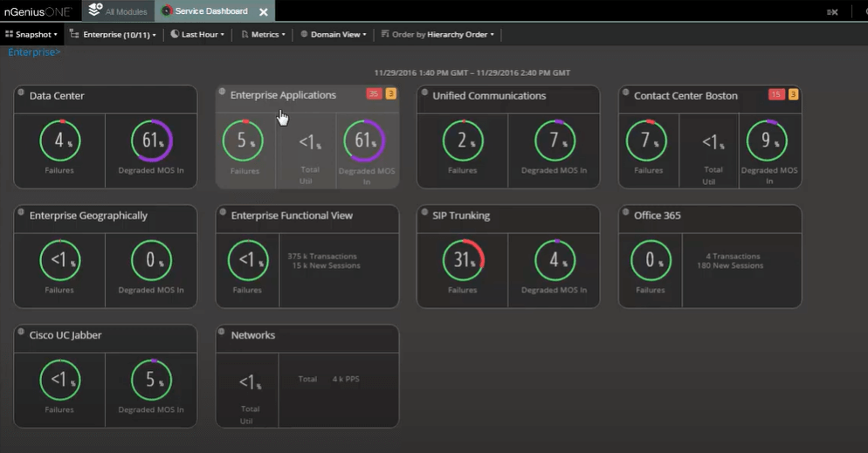Click Networks <1% Total Util value

tap(251, 381)
